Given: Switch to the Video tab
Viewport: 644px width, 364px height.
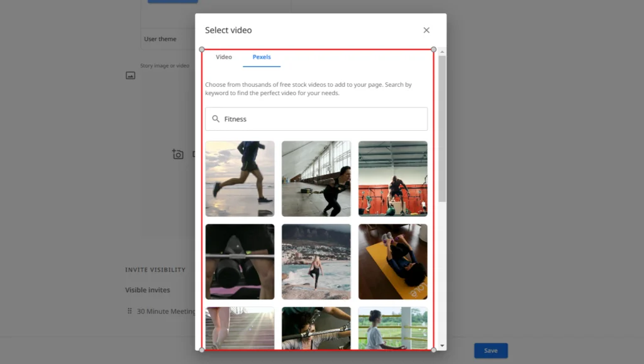Looking at the screenshot, I should (224, 57).
